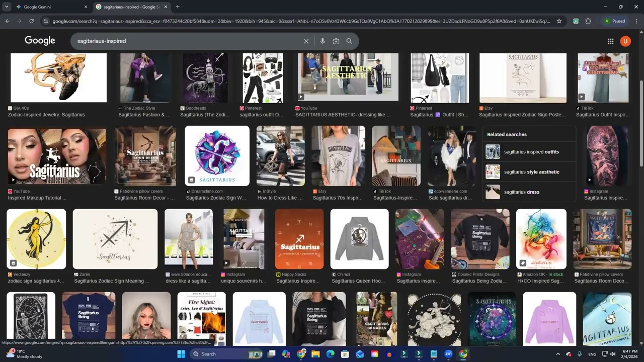644x362 pixels.
Task: Open the Paused profile button
Action: (615, 21)
